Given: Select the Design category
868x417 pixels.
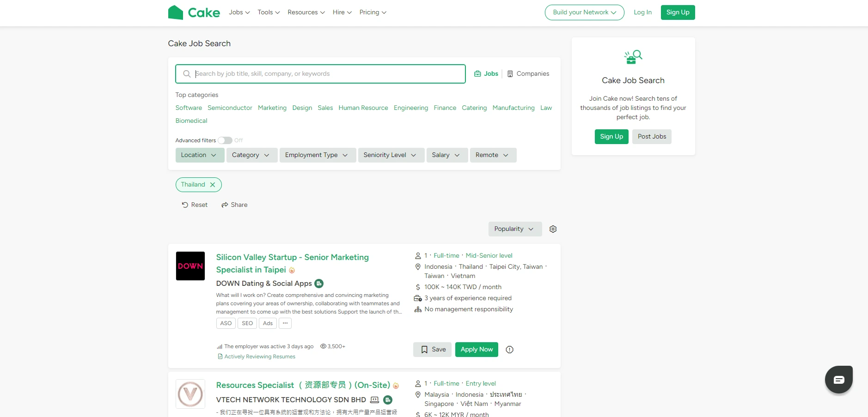Looking at the screenshot, I should point(302,108).
